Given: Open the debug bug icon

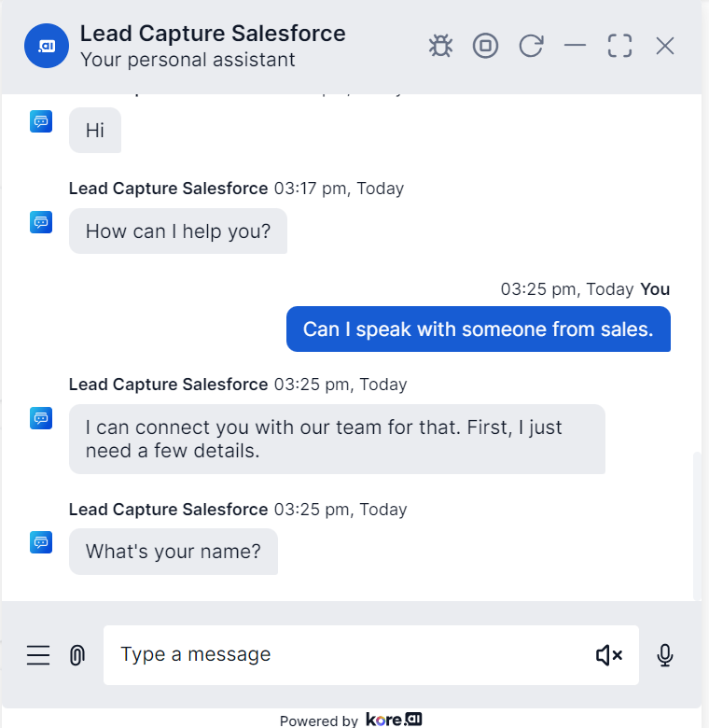Looking at the screenshot, I should pyautogui.click(x=440, y=46).
